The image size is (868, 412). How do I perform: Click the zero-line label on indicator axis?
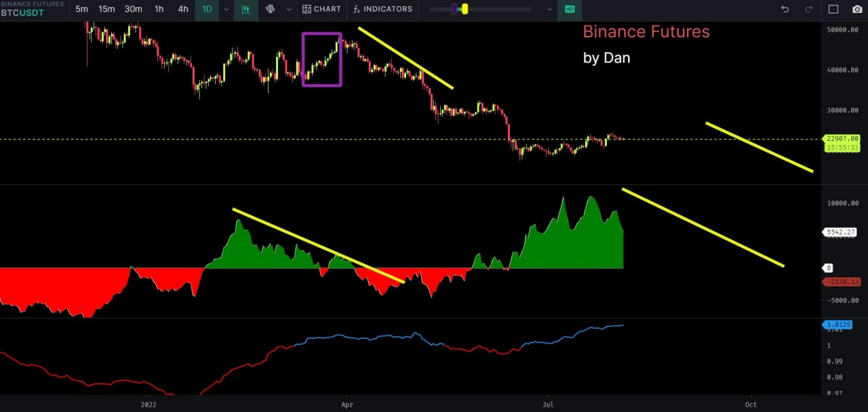coord(827,268)
